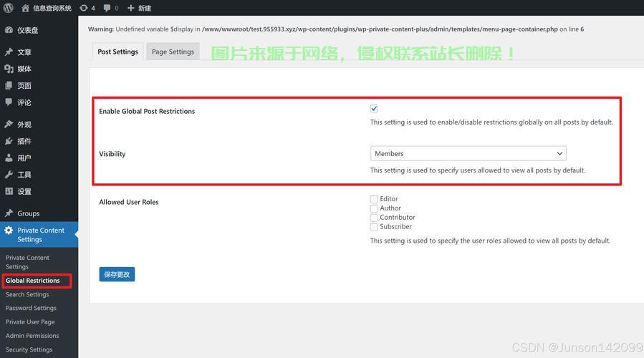Click the Visibility setting label
The height and width of the screenshot is (358, 644).
[112, 154]
